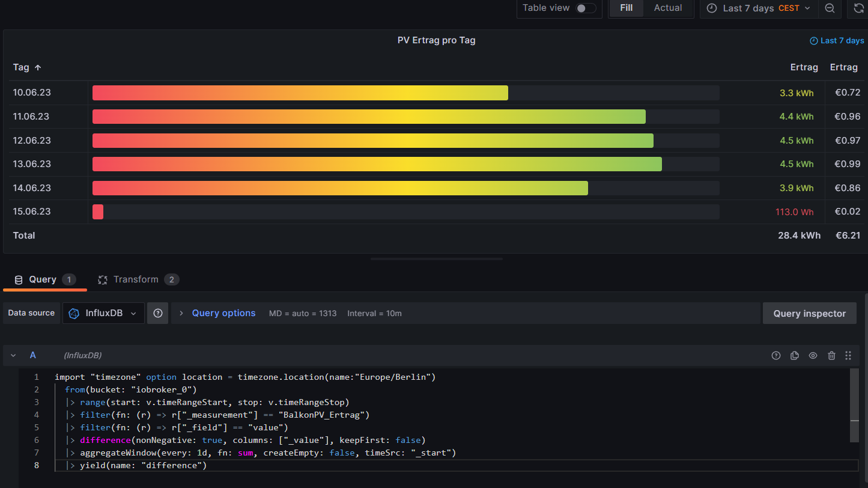Screen dimensions: 868x488
Task: Open data source help icon
Action: 158,313
